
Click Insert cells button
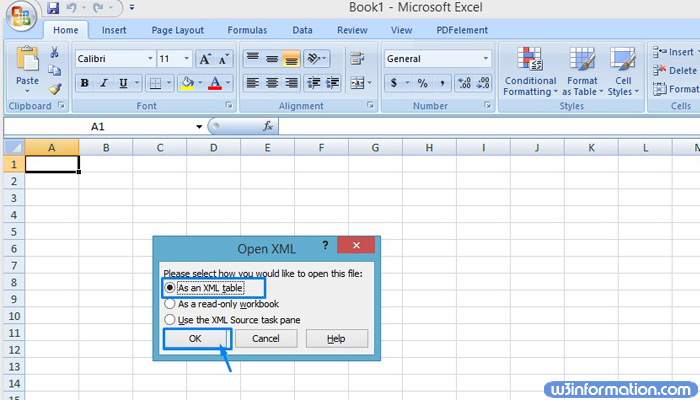click(674, 52)
